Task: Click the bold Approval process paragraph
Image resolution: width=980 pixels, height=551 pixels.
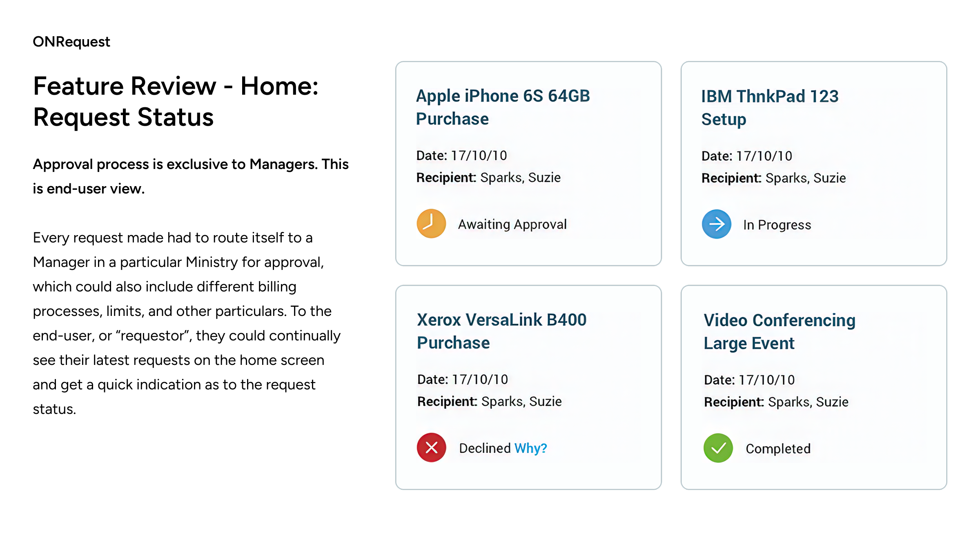Action: click(x=191, y=176)
